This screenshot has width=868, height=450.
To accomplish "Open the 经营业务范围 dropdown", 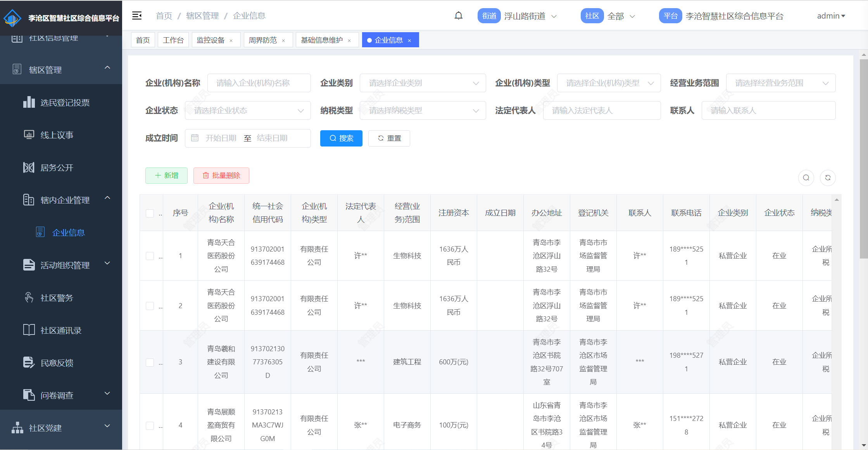I will point(780,83).
